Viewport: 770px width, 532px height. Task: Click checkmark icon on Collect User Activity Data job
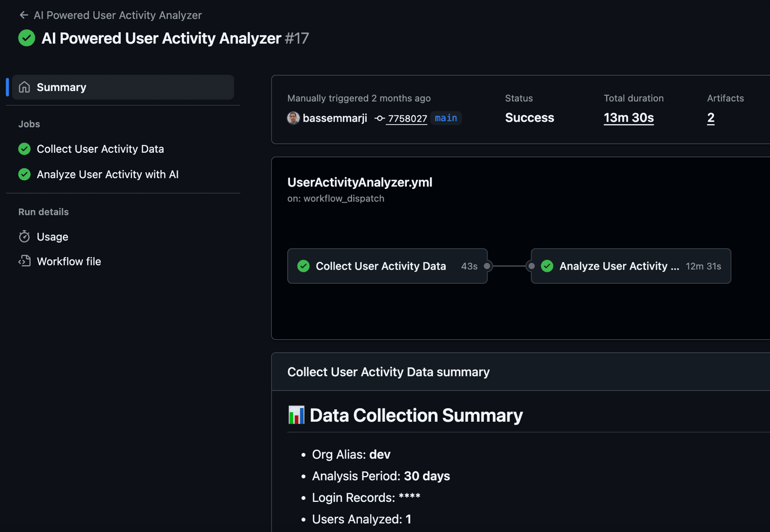pyautogui.click(x=24, y=149)
